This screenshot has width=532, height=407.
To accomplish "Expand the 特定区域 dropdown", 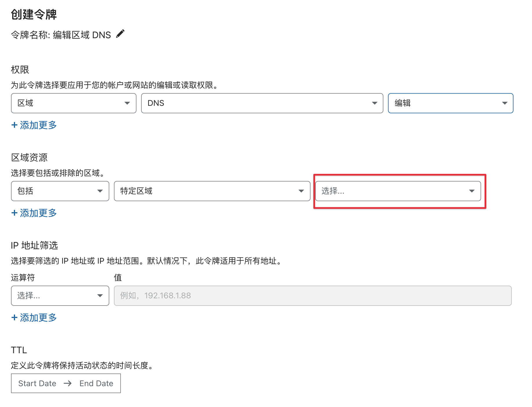I will tap(212, 191).
